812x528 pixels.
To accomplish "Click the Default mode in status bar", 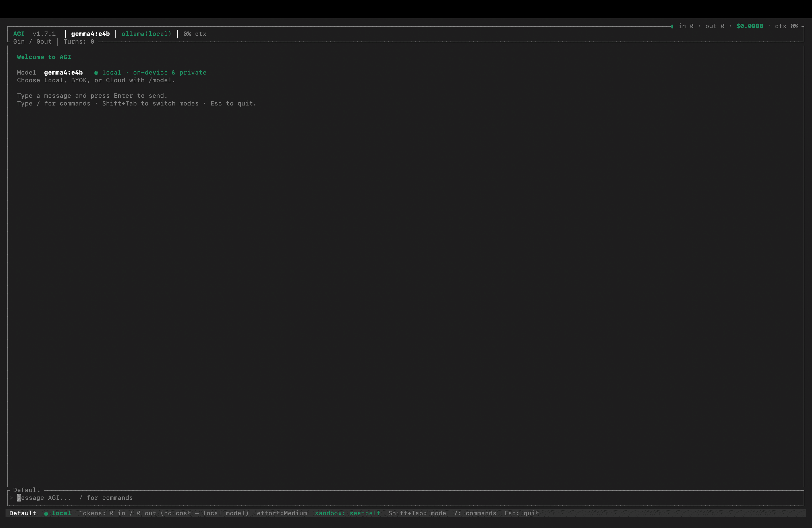I will [23, 513].
